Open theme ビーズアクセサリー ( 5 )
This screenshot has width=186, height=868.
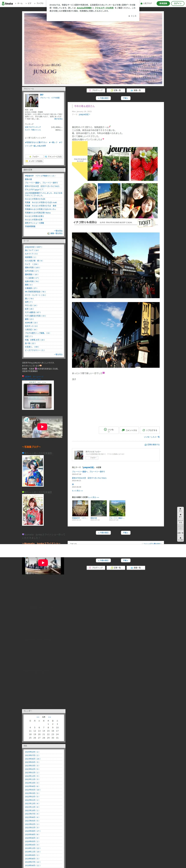pos(34,350)
